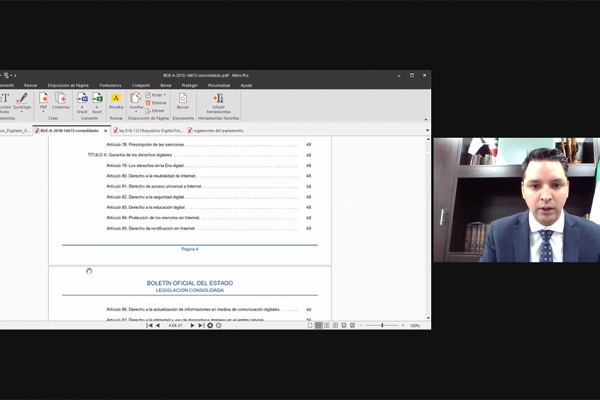Viewport: 600px width, 400px height.
Task: Adjust the zoom level slider
Action: point(382,325)
